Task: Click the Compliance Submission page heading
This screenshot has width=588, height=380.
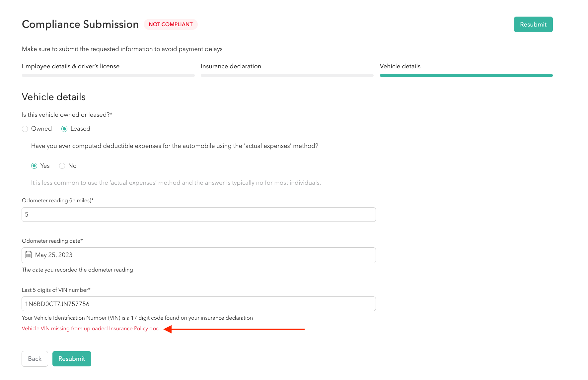Action: (x=80, y=24)
